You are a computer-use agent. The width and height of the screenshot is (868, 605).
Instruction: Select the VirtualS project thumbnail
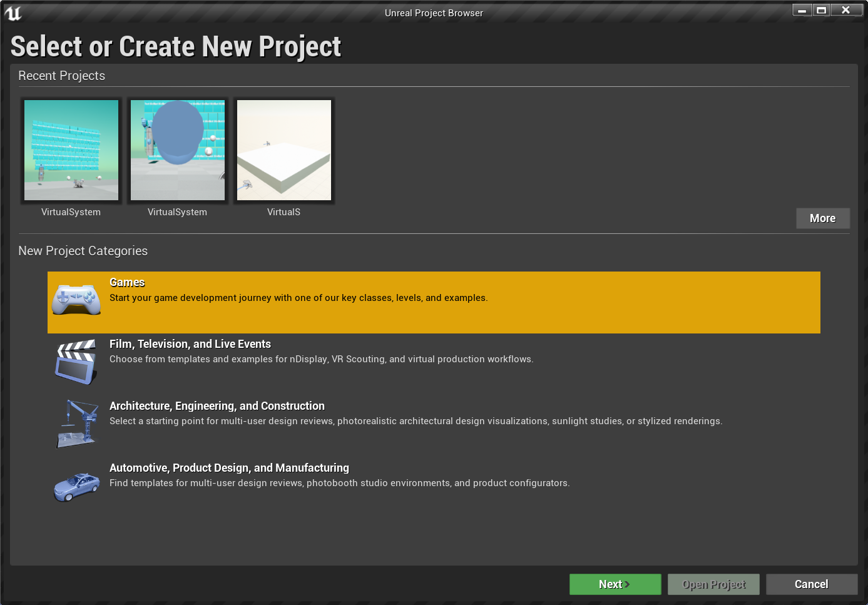click(x=284, y=150)
